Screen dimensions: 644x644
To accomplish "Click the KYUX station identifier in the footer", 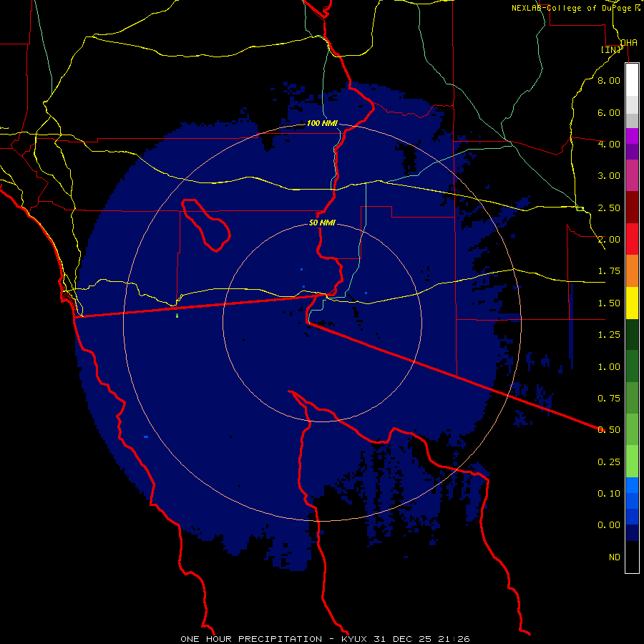I will (x=355, y=639).
